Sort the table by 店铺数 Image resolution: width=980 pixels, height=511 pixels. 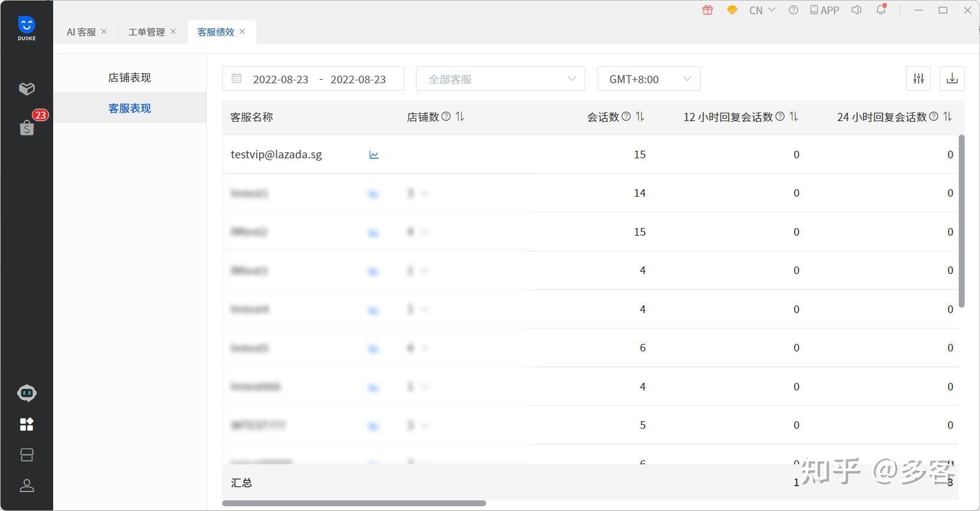click(x=460, y=116)
